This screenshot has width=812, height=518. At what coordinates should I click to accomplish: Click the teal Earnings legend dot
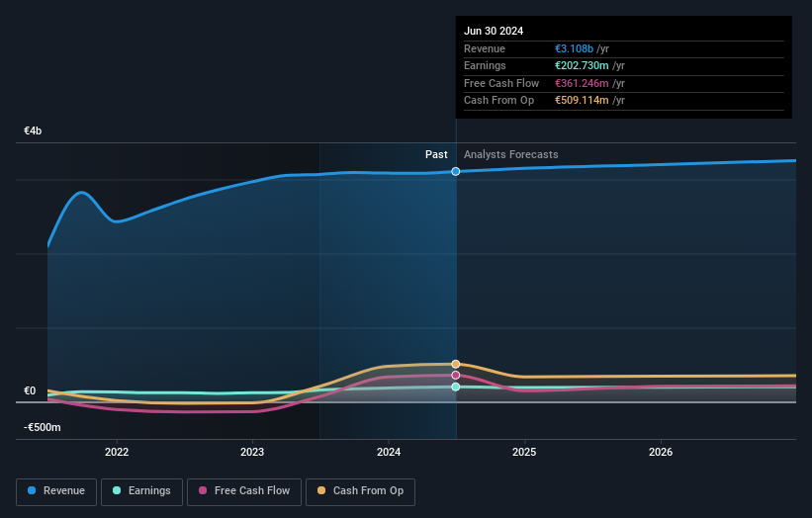click(x=117, y=490)
